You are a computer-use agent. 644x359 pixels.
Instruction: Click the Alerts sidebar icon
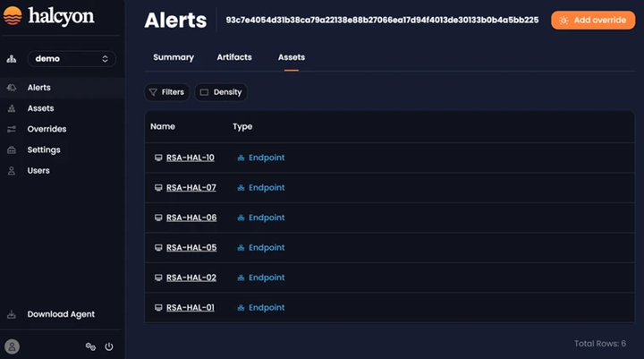(x=12, y=88)
